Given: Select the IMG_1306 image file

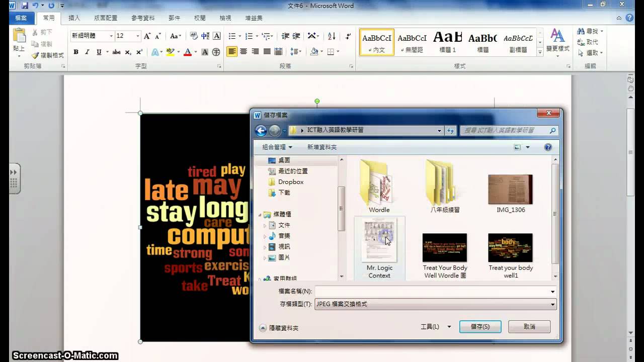Looking at the screenshot, I should click(x=511, y=194).
